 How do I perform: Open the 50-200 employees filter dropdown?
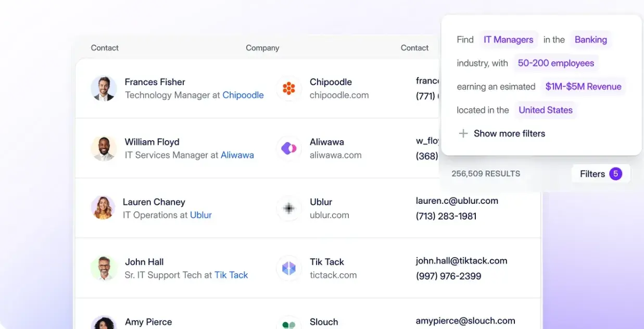(x=555, y=63)
